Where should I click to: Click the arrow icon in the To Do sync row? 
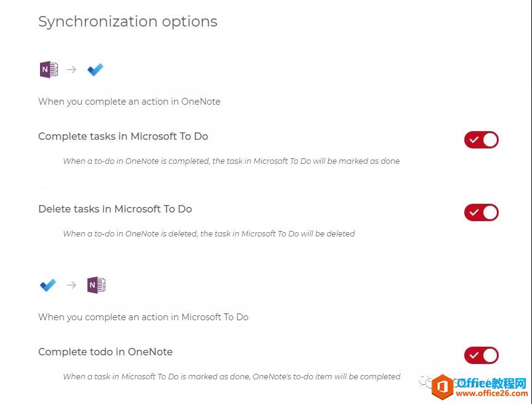click(x=71, y=285)
